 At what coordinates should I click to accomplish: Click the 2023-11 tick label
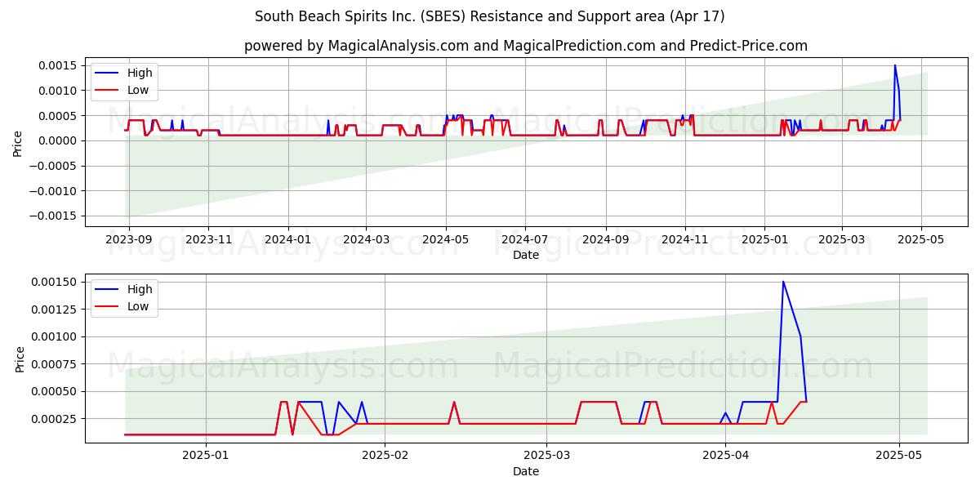pos(208,240)
